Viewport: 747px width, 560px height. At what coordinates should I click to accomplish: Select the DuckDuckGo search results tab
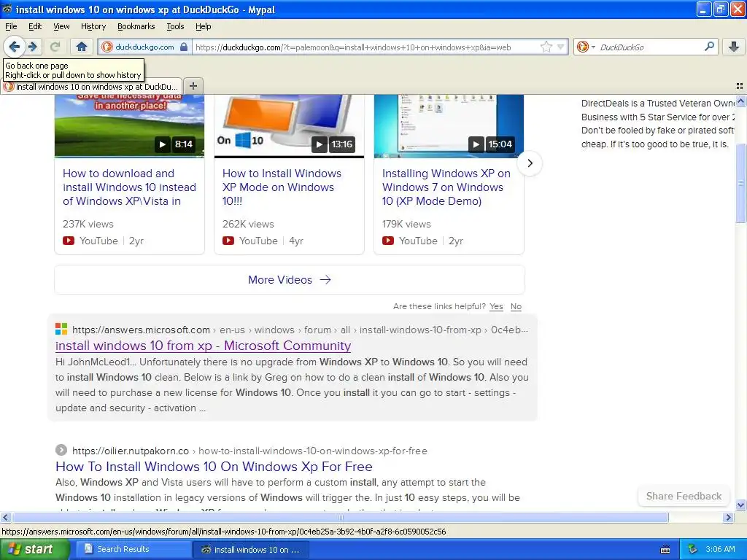[91, 87]
